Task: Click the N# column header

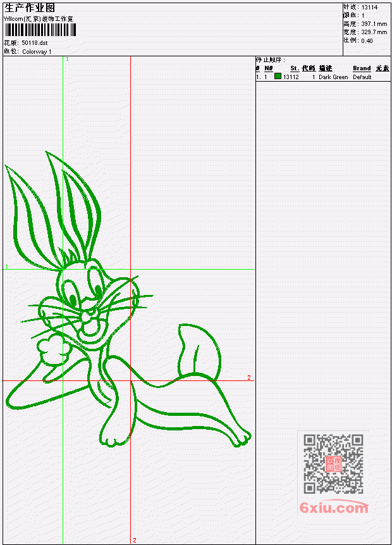Action: 268,68
